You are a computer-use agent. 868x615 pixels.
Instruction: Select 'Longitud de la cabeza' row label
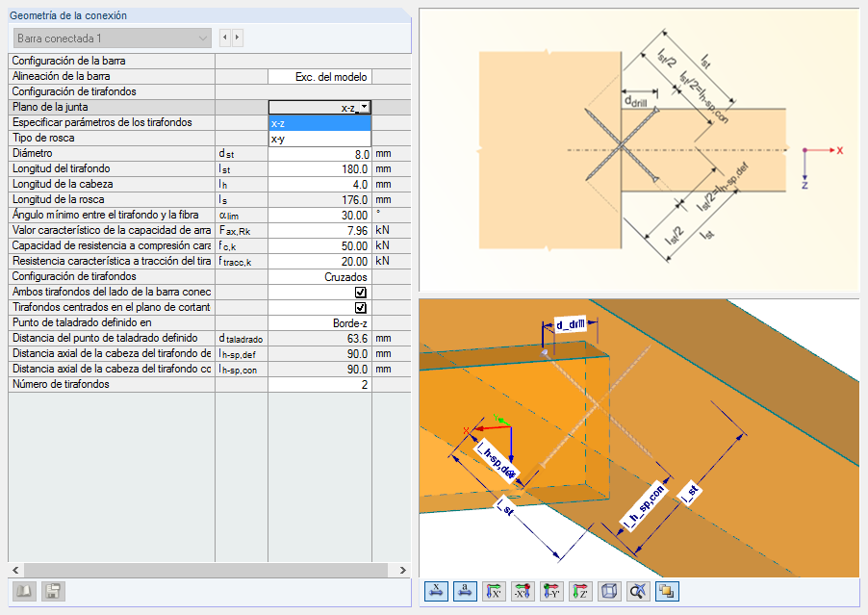point(63,185)
